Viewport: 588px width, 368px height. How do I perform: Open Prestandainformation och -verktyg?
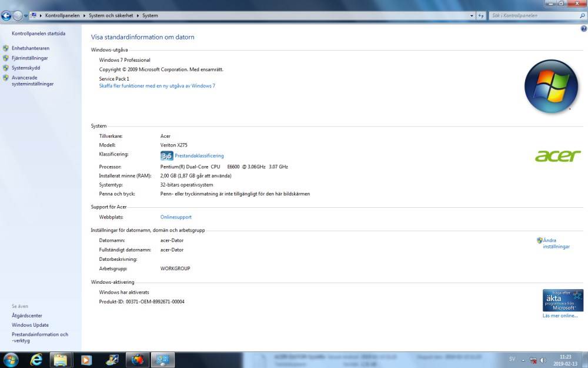40,337
